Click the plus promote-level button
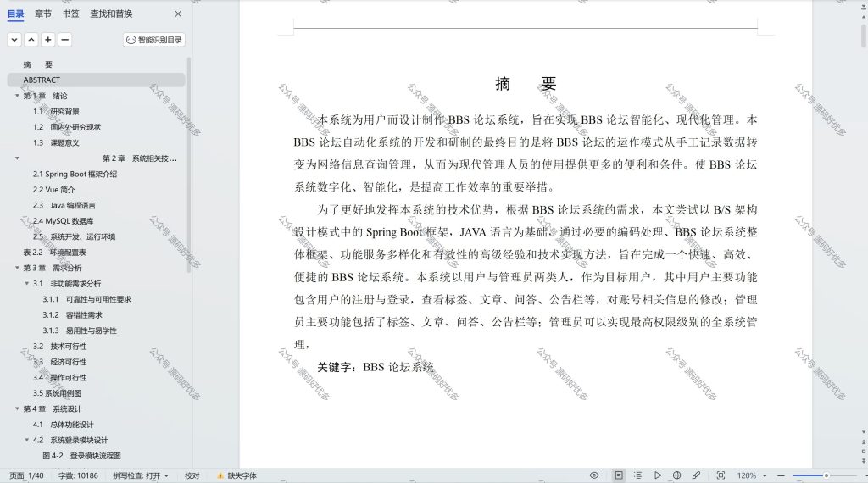Screen dimensions: 868x483 tap(48, 40)
